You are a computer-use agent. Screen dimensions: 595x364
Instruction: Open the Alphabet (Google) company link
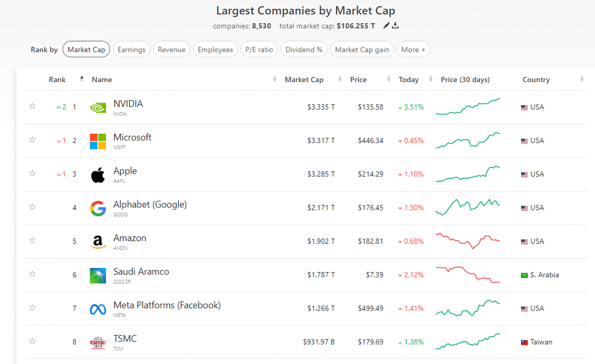tap(150, 205)
